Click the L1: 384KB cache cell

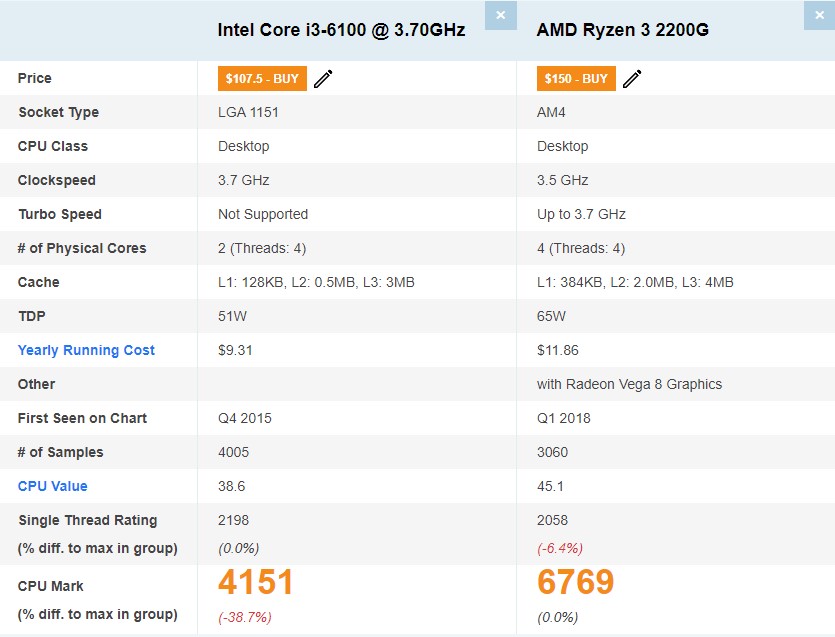635,282
